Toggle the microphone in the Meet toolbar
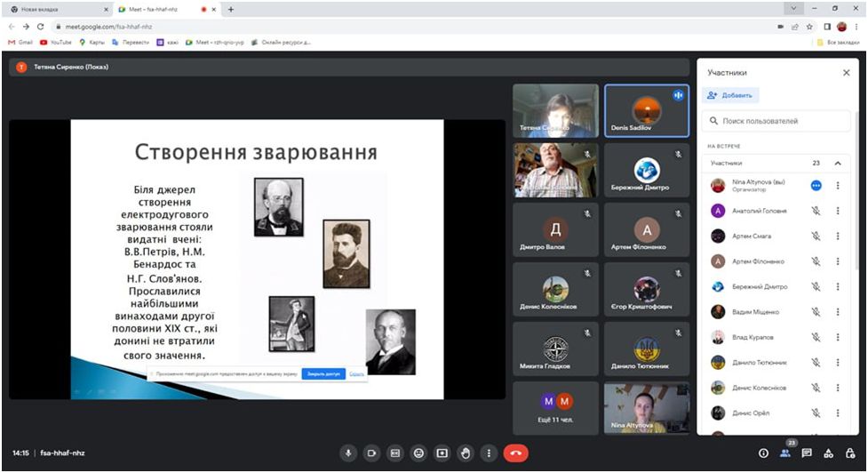 pos(348,453)
